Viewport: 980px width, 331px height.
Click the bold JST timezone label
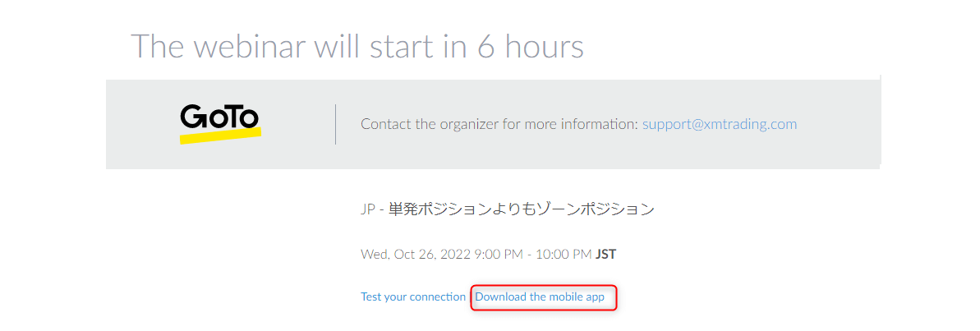pos(606,254)
